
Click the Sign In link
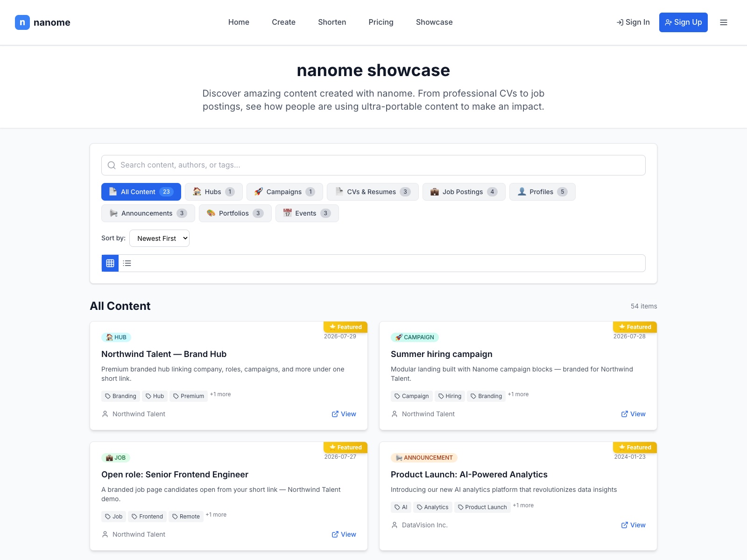coord(633,22)
